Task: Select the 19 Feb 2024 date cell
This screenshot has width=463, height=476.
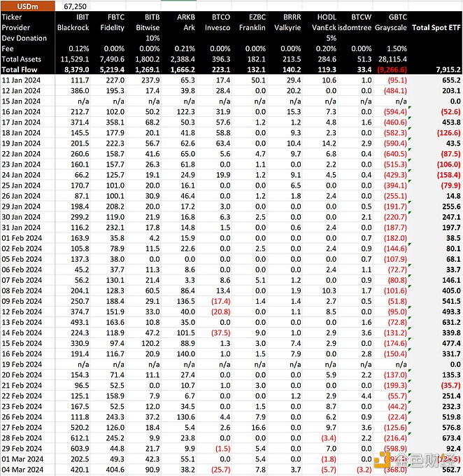Action: coord(22,364)
